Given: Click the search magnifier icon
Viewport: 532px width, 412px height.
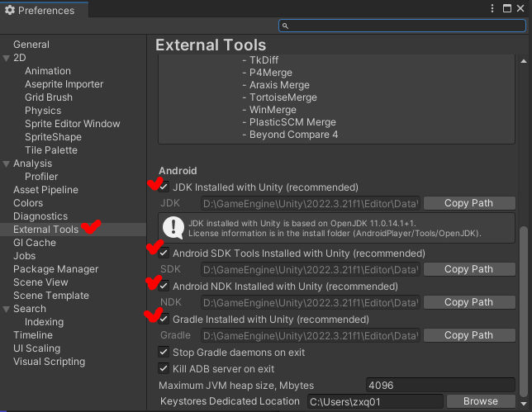Looking at the screenshot, I should (285, 26).
